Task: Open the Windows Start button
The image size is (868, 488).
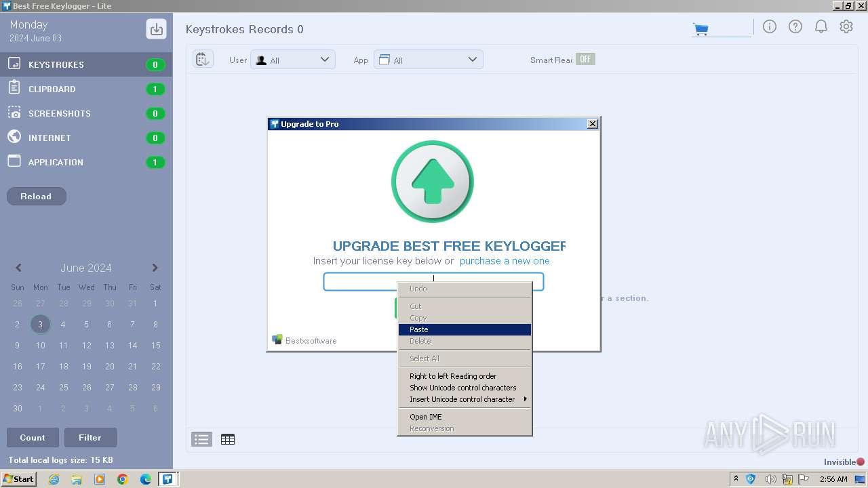Action: point(18,479)
